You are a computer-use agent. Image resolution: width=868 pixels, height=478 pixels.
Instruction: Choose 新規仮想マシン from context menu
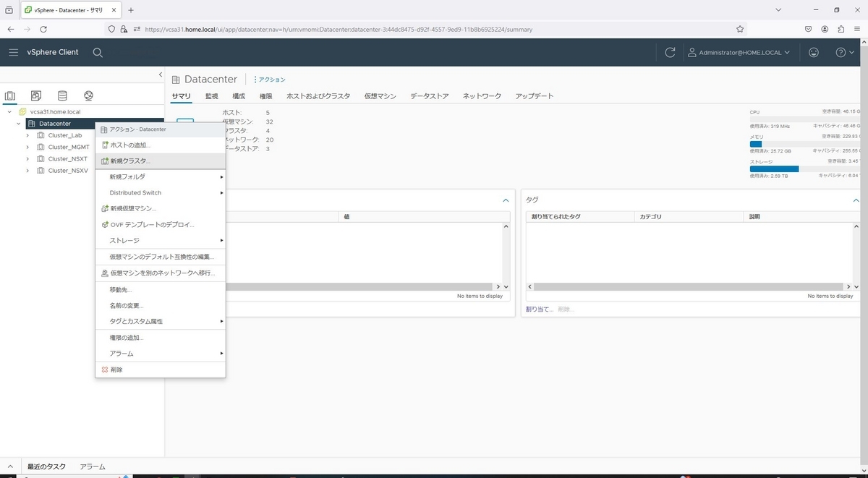(161, 208)
